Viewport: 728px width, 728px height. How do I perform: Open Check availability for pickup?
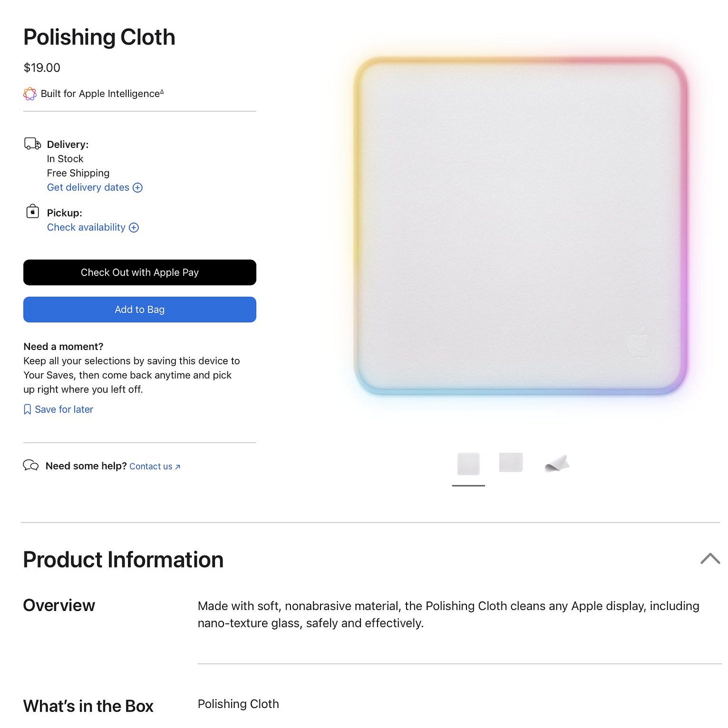(86, 227)
